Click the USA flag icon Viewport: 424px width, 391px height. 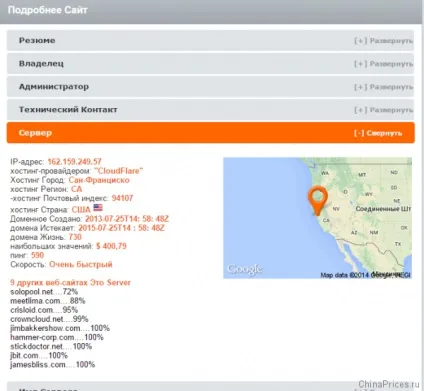pos(98,208)
